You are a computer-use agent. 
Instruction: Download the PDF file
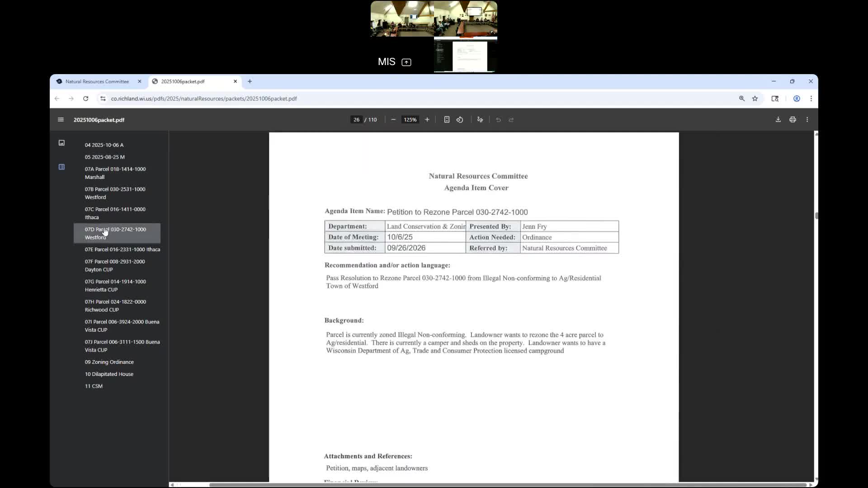[x=778, y=120]
